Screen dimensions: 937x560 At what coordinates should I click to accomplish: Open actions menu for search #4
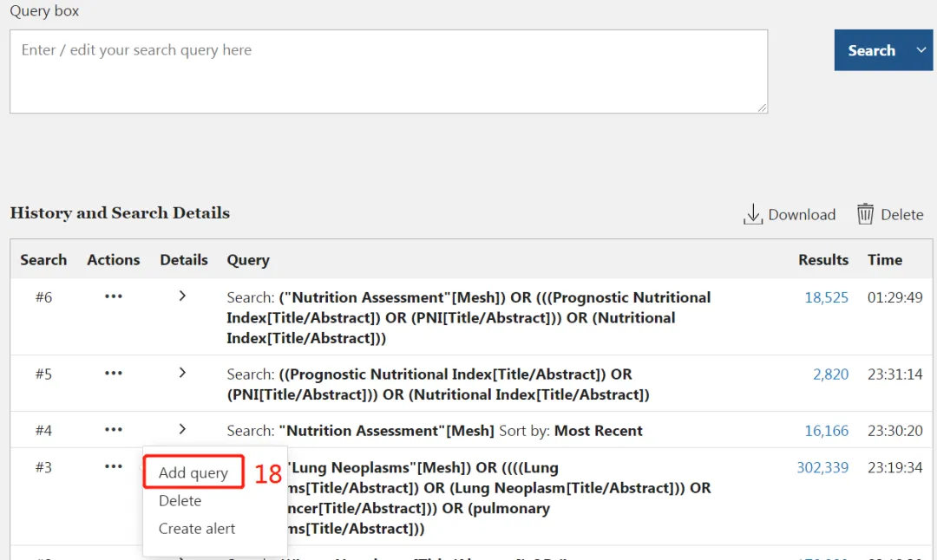113,430
